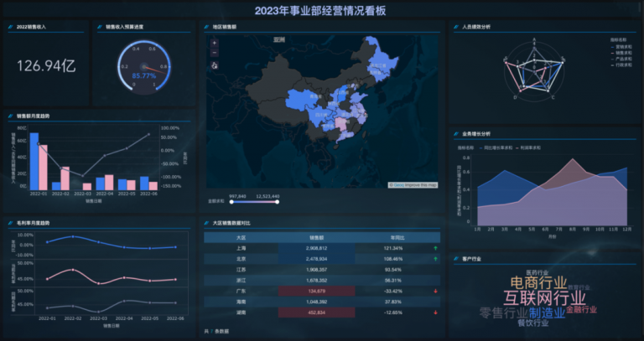Select the 2022-01 blue sales bar

click(34, 161)
